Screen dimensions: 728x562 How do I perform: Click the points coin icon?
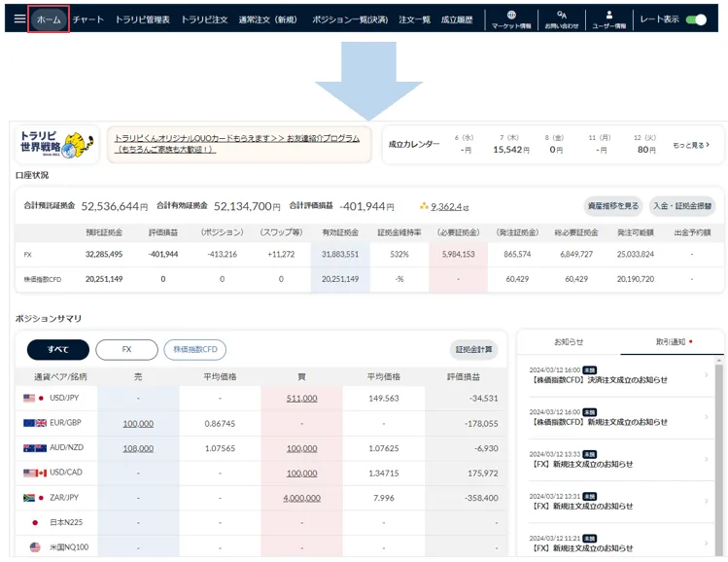pyautogui.click(x=424, y=206)
